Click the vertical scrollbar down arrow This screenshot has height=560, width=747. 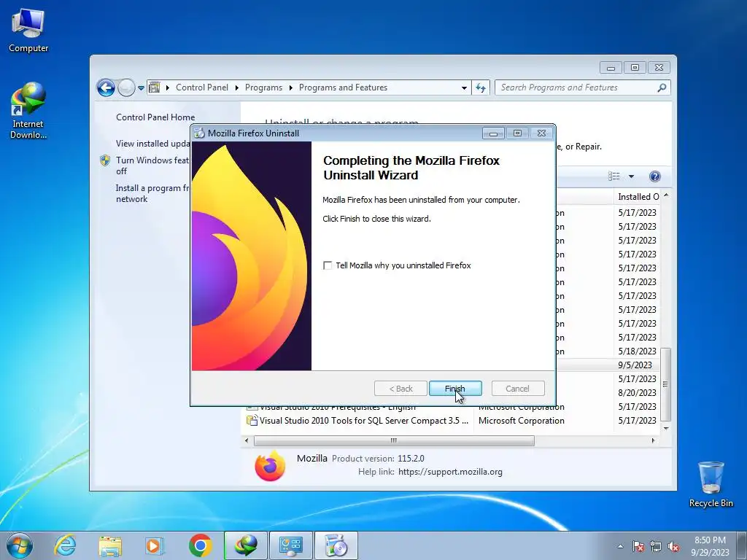click(x=666, y=428)
